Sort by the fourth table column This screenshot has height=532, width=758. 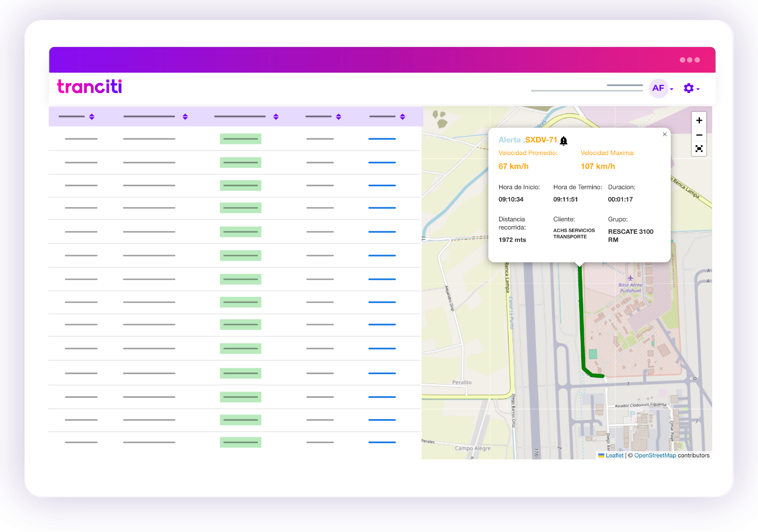[338, 116]
